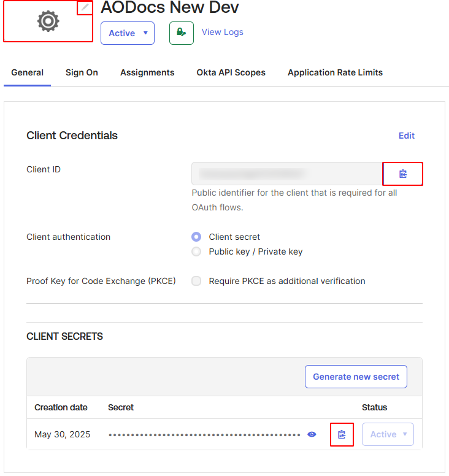Click the Client ID field

[287, 174]
